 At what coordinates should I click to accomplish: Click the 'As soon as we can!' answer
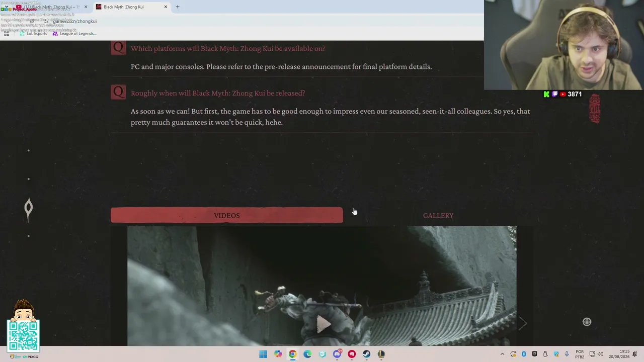pyautogui.click(x=331, y=117)
